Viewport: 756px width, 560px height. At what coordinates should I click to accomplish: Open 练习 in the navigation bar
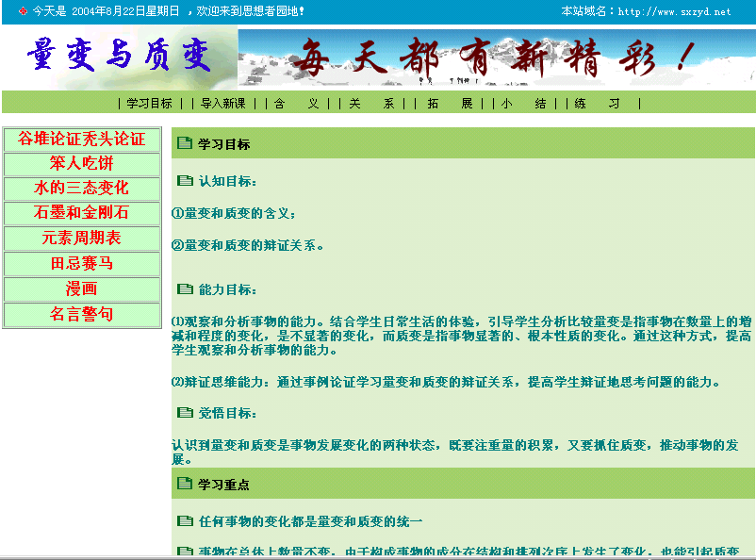(597, 104)
